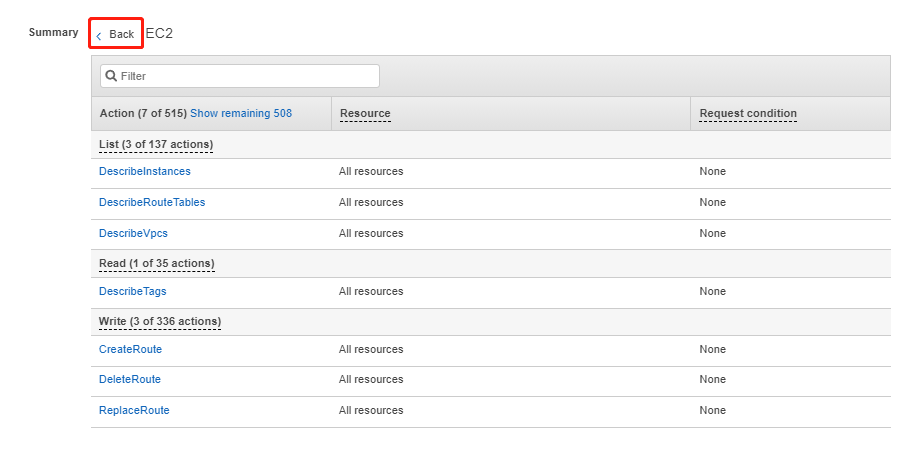Show remaining 508 actions

click(x=241, y=114)
